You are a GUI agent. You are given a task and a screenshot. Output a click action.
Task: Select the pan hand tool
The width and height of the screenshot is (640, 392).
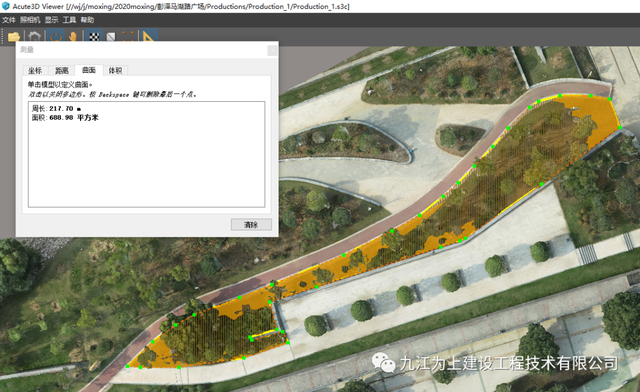click(73, 36)
